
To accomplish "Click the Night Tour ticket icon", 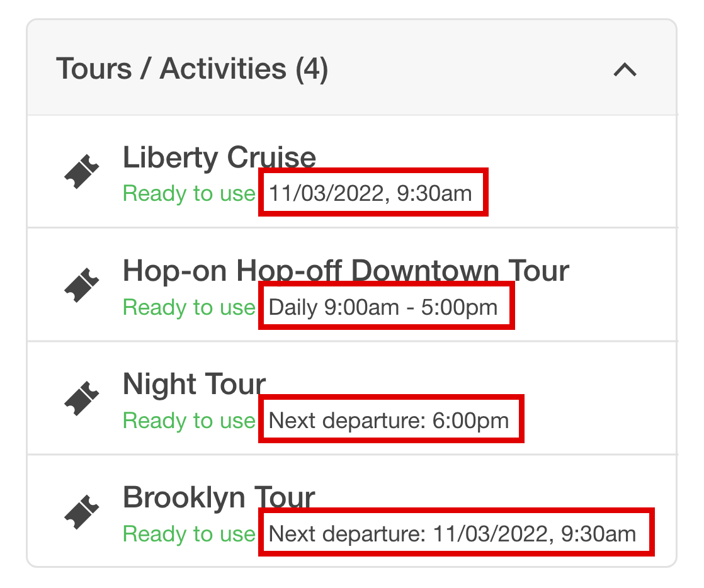I will point(82,398).
